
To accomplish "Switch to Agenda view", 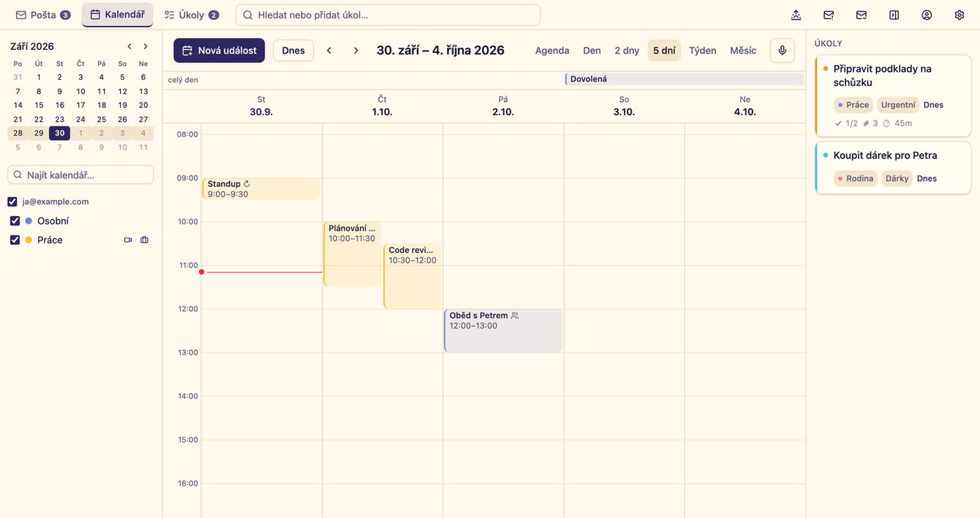I will tap(552, 51).
